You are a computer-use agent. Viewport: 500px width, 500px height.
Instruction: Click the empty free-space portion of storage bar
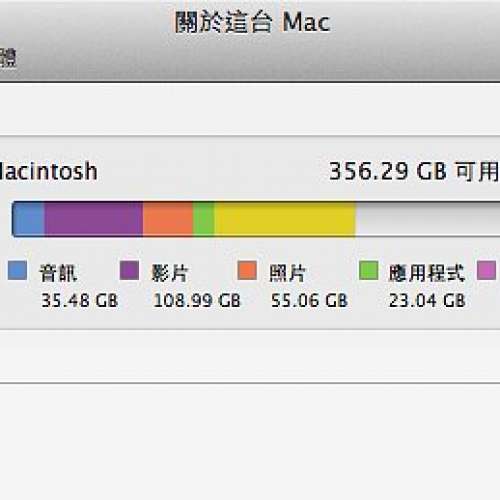428,219
